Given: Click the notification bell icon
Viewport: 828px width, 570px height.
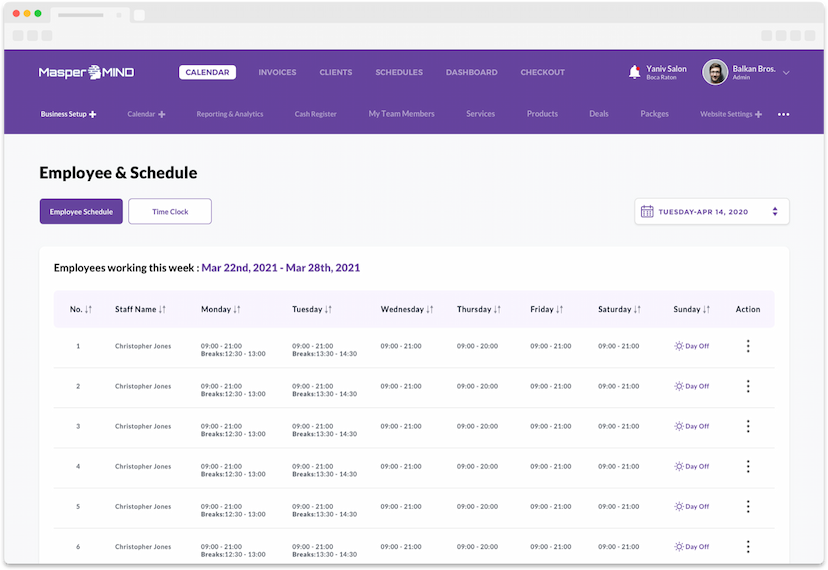Looking at the screenshot, I should click(x=634, y=72).
